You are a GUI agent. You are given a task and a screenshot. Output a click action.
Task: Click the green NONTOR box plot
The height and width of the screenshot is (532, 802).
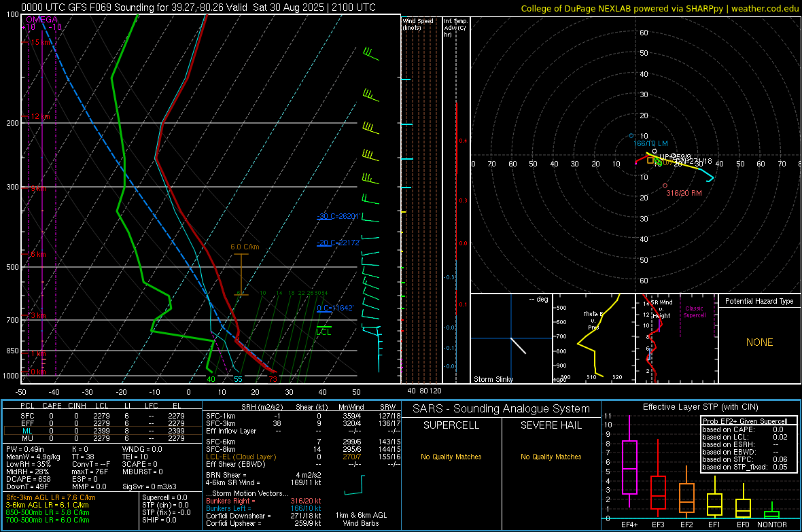click(772, 512)
